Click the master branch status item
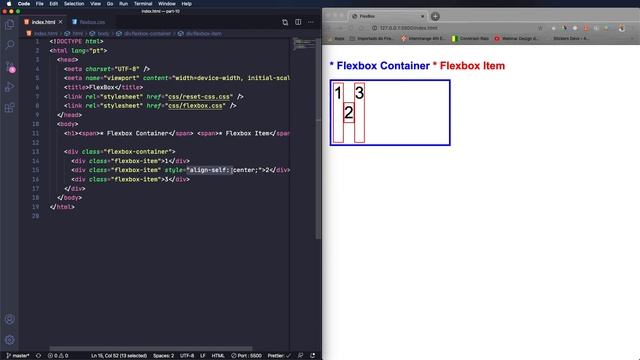This screenshot has width=640, height=360. [18, 356]
